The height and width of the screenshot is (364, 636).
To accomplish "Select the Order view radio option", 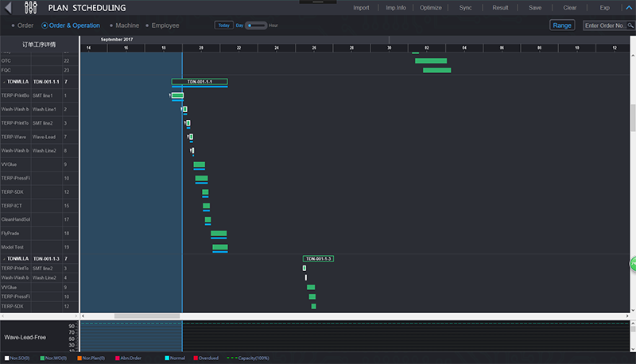I will tap(21, 25).
